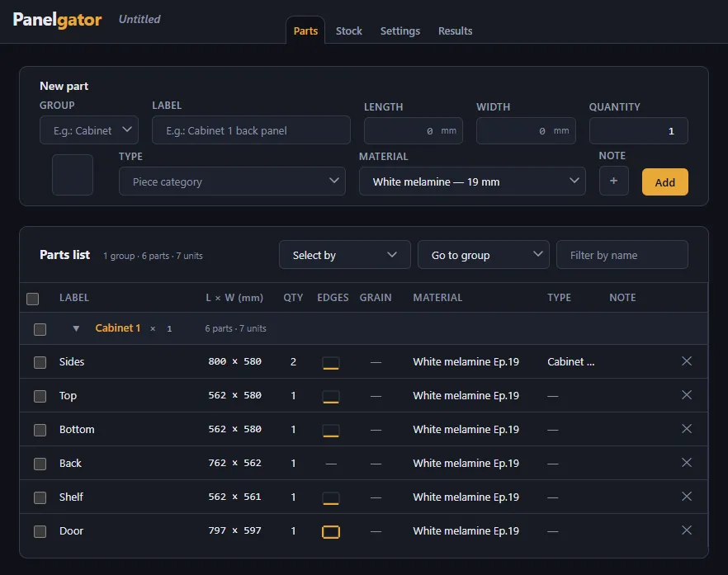Open the edge banding icon for Sides row

tap(330, 362)
